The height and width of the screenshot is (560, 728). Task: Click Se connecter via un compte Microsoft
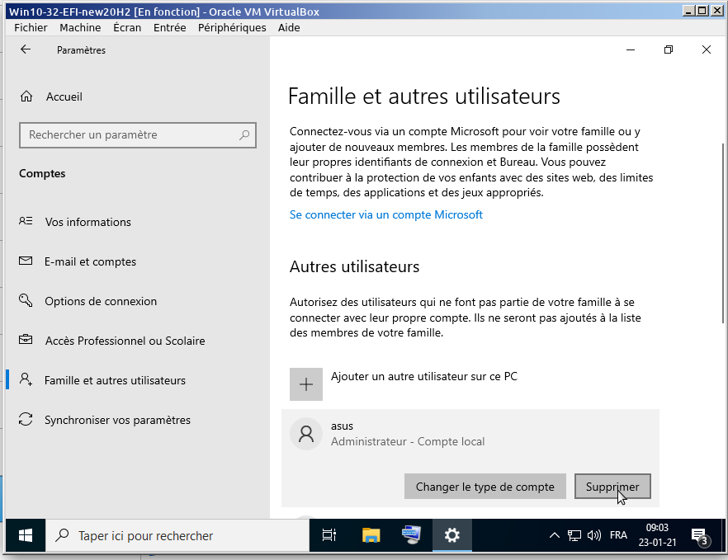tap(385, 214)
